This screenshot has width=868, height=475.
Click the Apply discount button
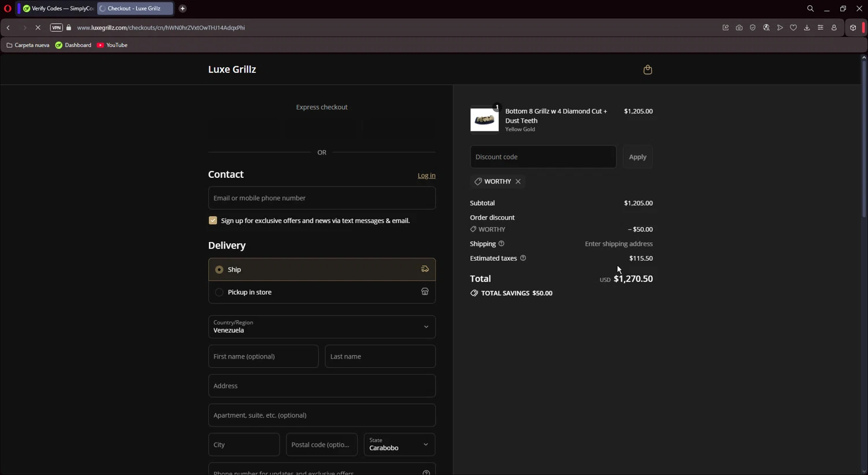tap(638, 157)
